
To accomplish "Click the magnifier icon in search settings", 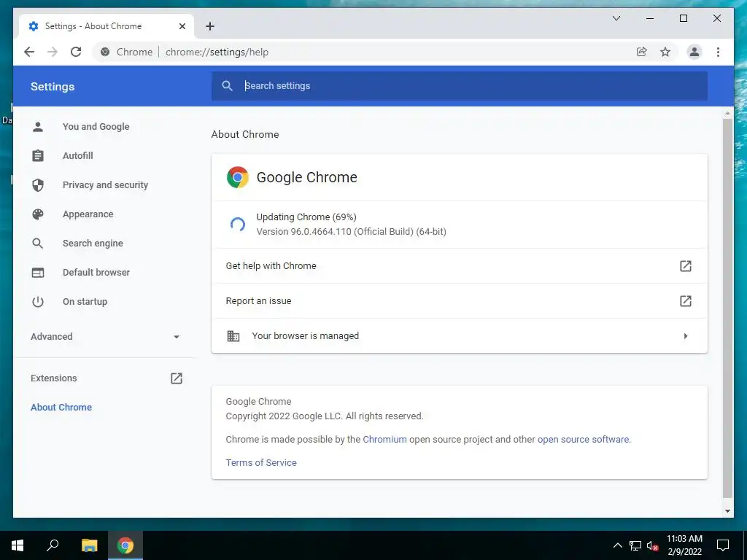I will 228,86.
